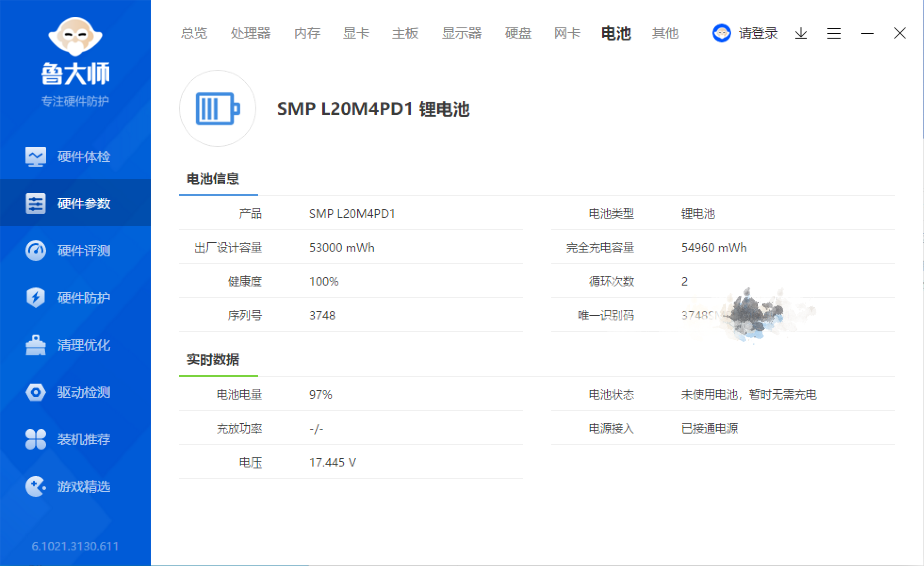This screenshot has height=566, width=924.
Task: Select the 电池 tab
Action: (616, 33)
